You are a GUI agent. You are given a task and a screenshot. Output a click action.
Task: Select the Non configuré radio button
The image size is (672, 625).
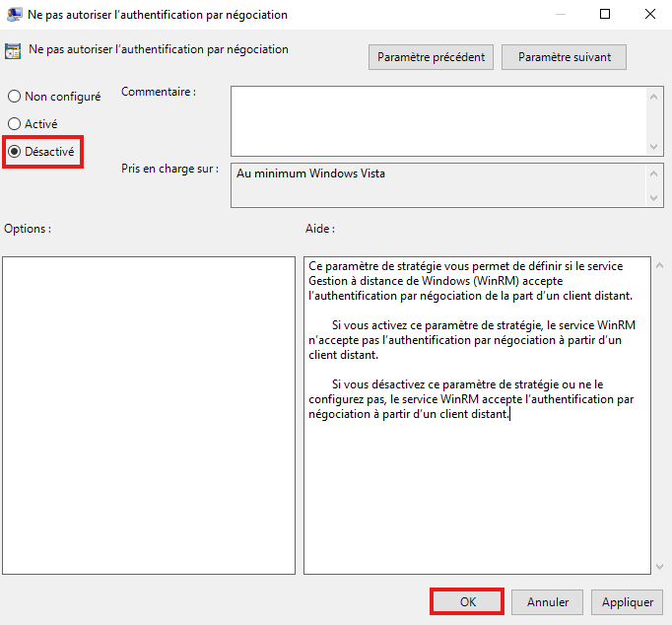tap(15, 97)
